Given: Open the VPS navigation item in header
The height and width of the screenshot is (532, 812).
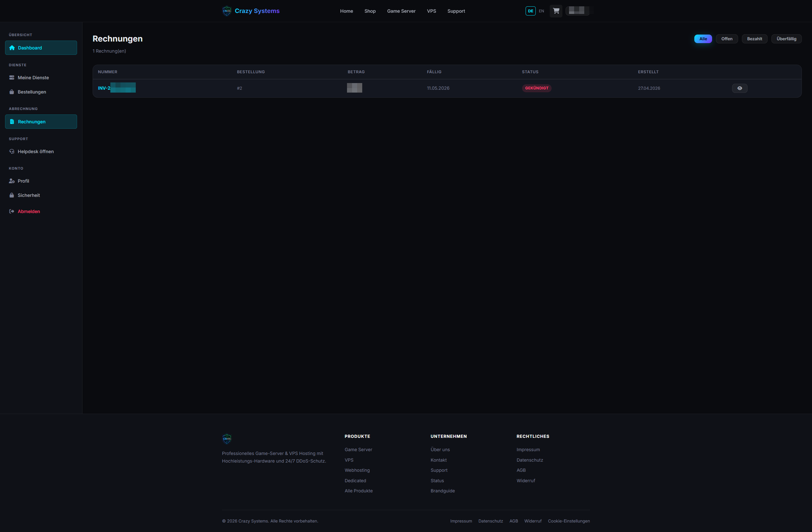Looking at the screenshot, I should [431, 11].
